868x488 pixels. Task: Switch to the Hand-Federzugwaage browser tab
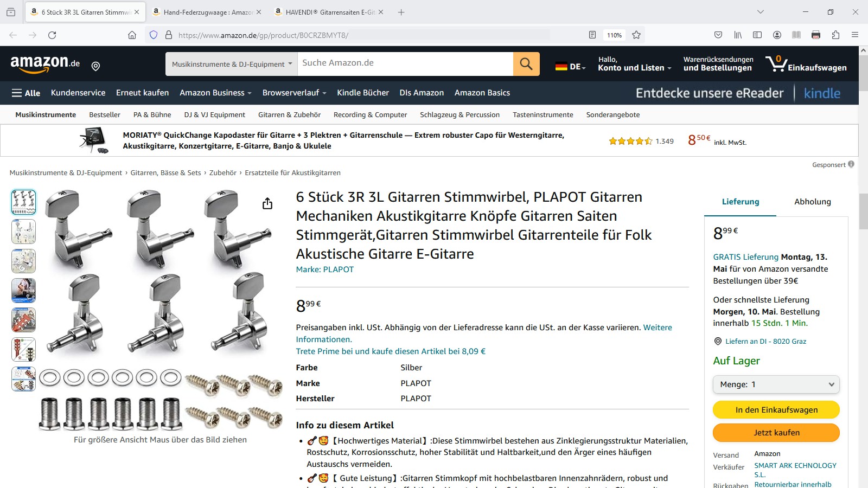point(207,12)
